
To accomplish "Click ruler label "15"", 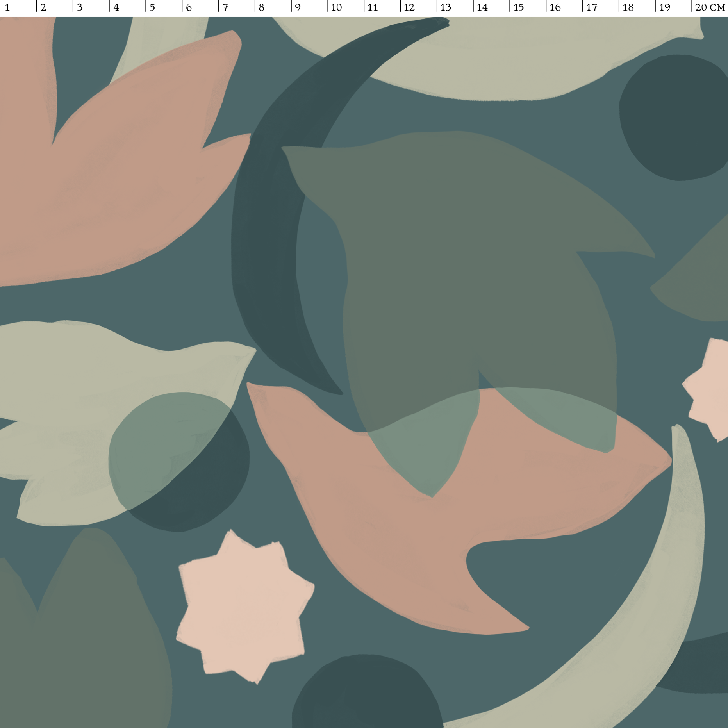I will [x=518, y=7].
